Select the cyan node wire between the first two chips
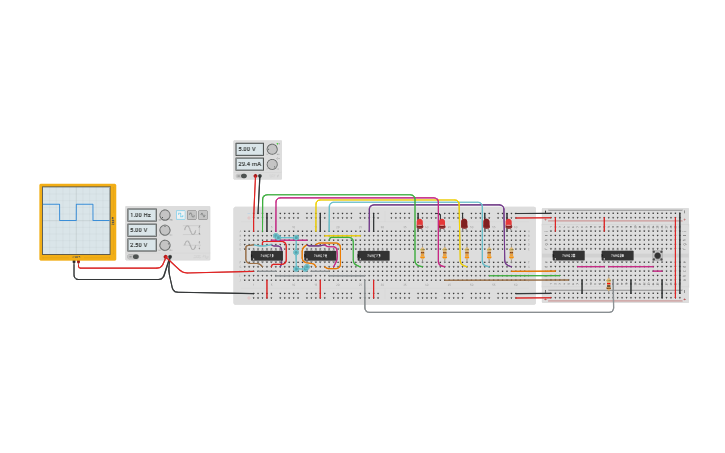This screenshot has width=725, height=453. (296, 252)
